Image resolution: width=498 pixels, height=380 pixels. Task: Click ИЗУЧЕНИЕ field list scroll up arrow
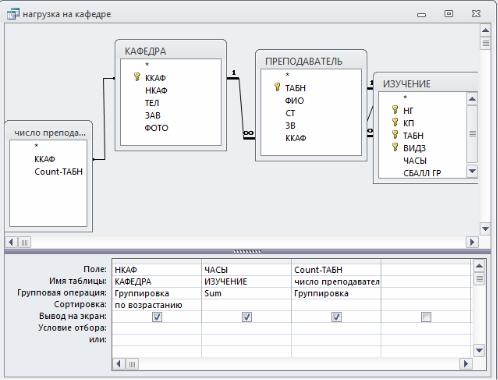[x=472, y=99]
